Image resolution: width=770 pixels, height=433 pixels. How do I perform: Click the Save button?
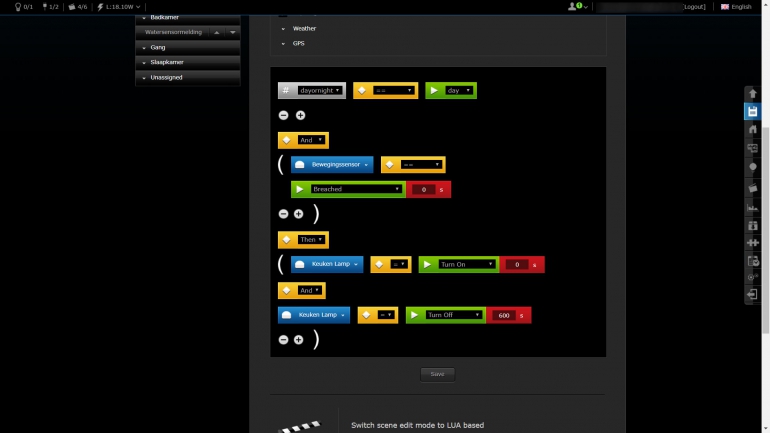pos(437,374)
